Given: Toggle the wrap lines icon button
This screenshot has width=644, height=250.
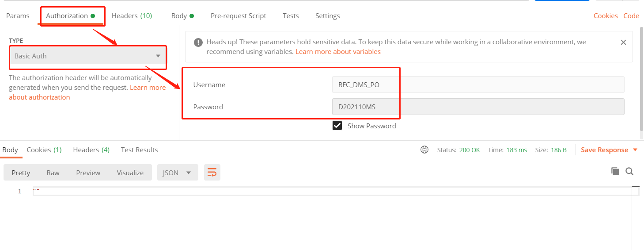Looking at the screenshot, I should tap(212, 173).
